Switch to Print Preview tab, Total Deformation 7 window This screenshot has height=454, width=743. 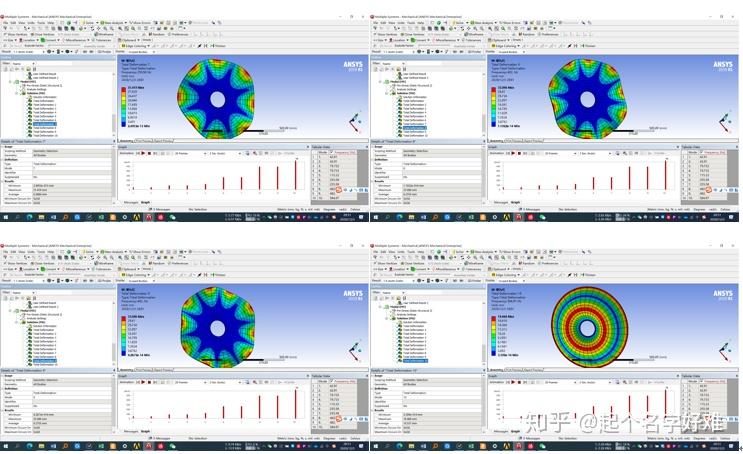(x=145, y=141)
